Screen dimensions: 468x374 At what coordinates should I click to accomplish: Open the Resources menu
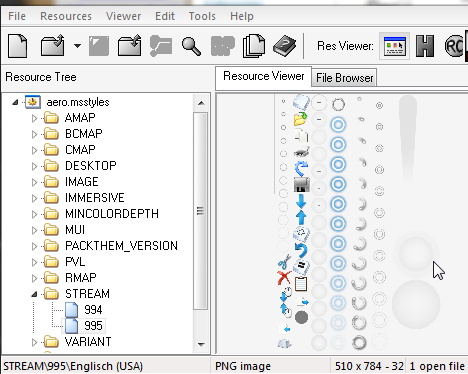point(66,16)
